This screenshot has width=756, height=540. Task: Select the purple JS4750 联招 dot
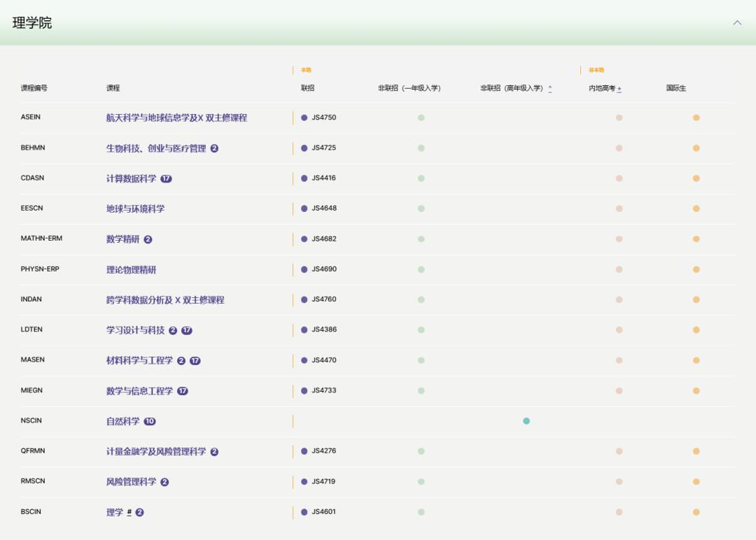304,118
